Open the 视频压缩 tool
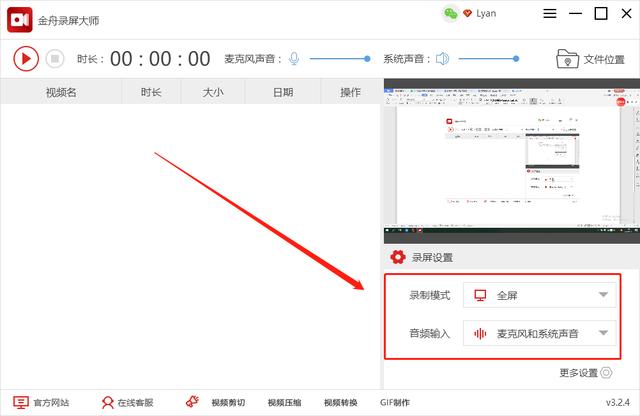The image size is (640, 416). (284, 403)
